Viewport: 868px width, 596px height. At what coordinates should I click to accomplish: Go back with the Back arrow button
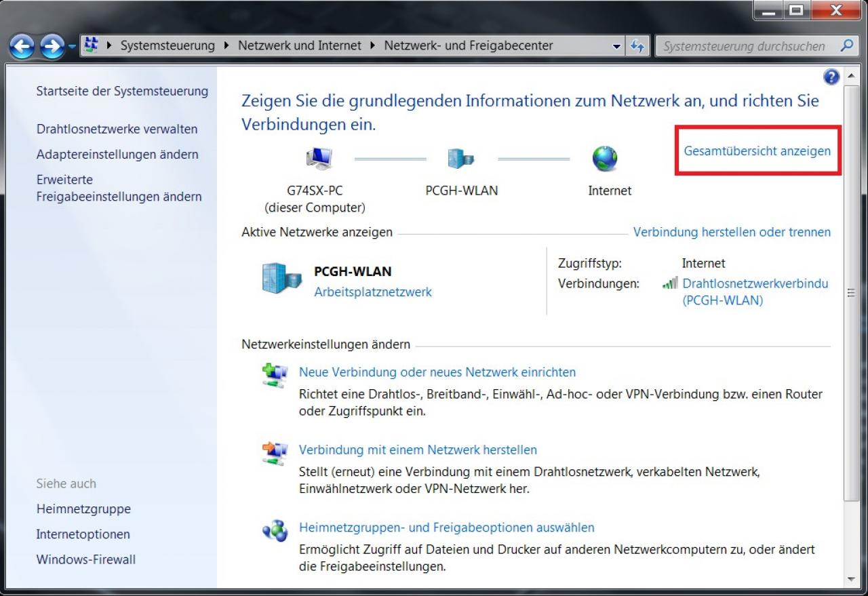click(22, 46)
